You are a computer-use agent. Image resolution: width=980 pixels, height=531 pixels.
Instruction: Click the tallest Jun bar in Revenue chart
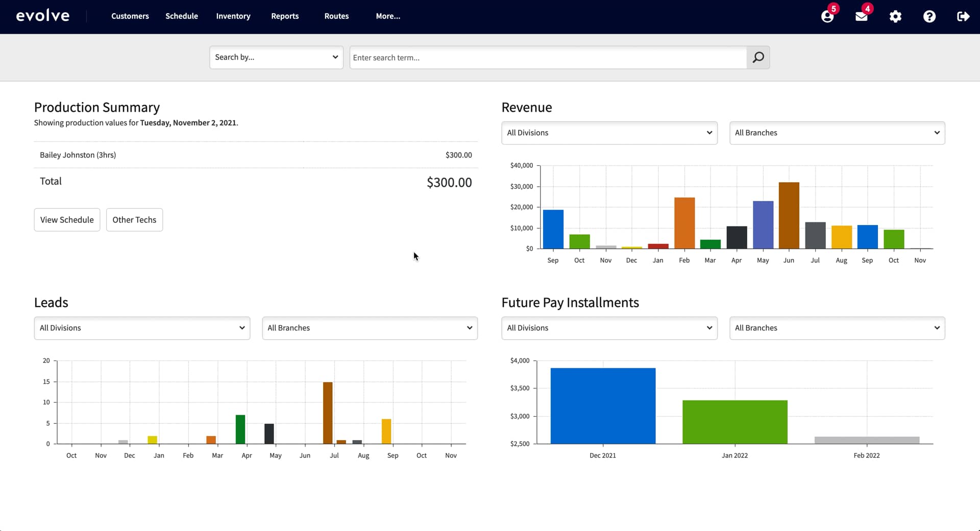coord(789,215)
